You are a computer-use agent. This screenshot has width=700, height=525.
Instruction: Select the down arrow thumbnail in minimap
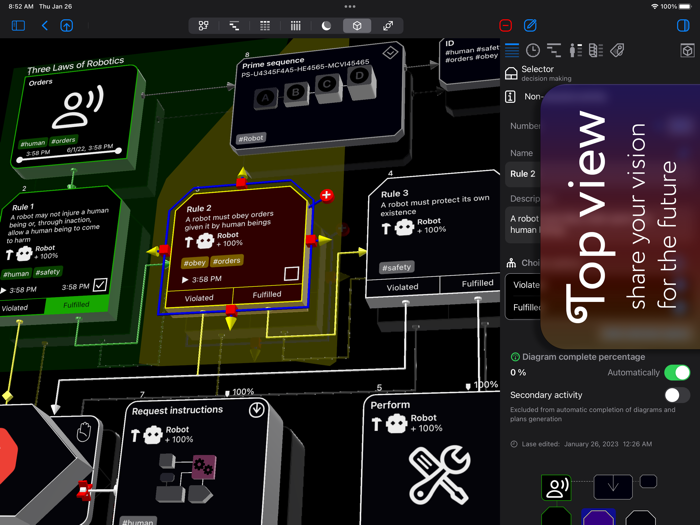[x=613, y=486]
